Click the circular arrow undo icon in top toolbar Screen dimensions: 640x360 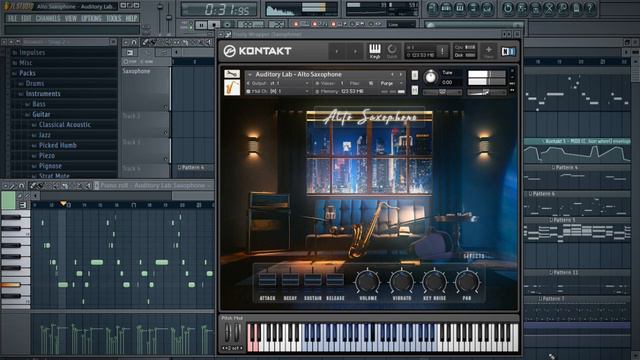coord(508,8)
